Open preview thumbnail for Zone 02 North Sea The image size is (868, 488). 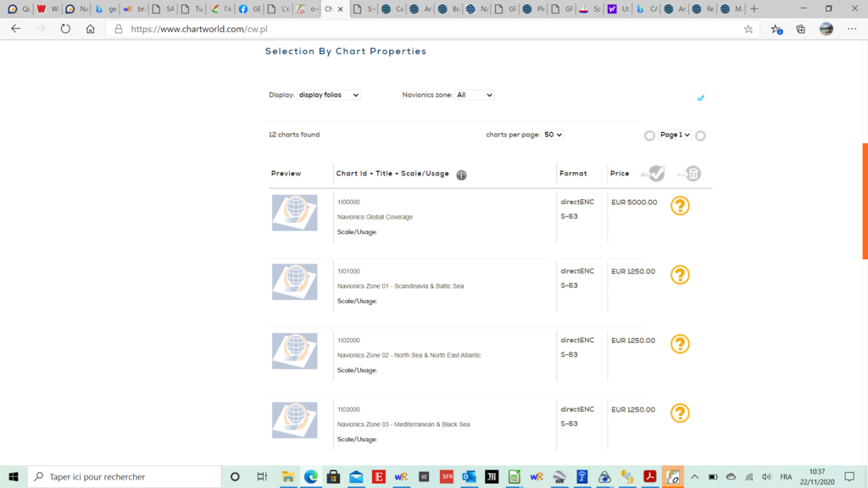[x=294, y=352]
